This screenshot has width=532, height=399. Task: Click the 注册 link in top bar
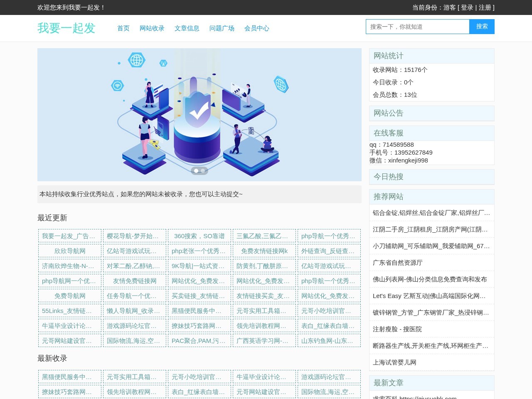(x=485, y=7)
